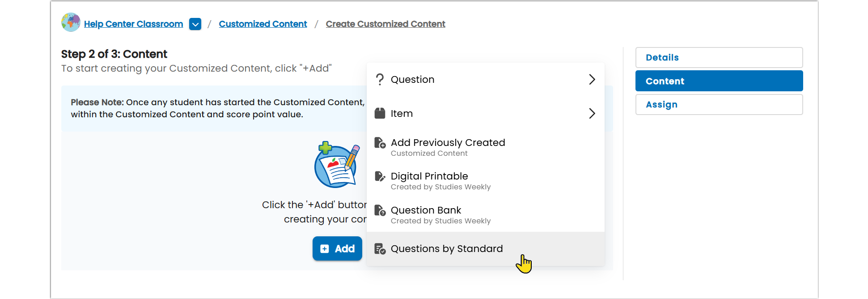
Task: Click the Questions by Standard checklist icon
Action: 380,249
